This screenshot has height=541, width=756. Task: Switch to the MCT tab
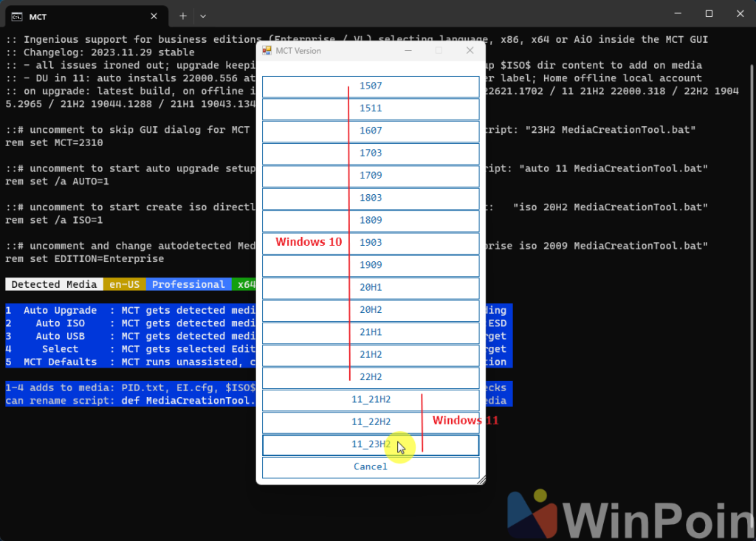tap(74, 15)
